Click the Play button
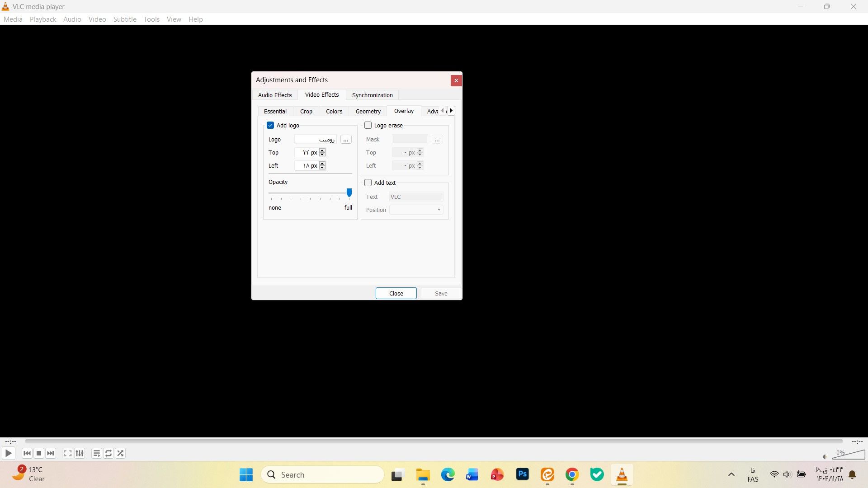868x488 pixels. 8,453
